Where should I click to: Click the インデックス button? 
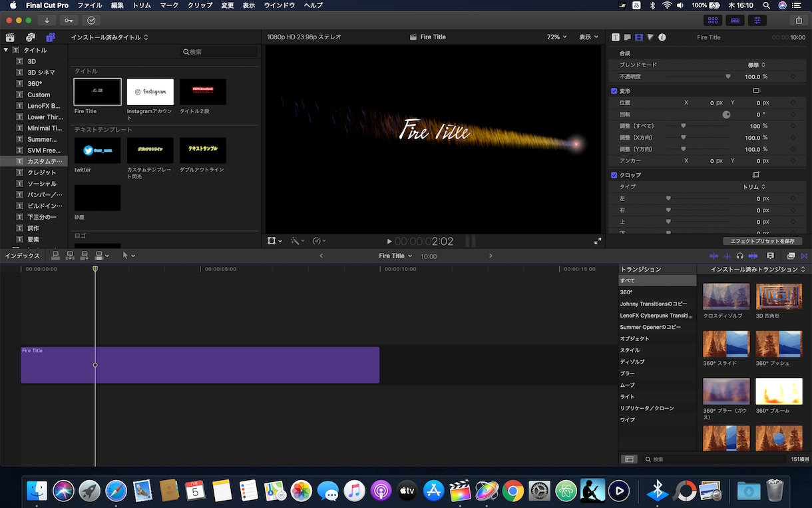(23, 256)
